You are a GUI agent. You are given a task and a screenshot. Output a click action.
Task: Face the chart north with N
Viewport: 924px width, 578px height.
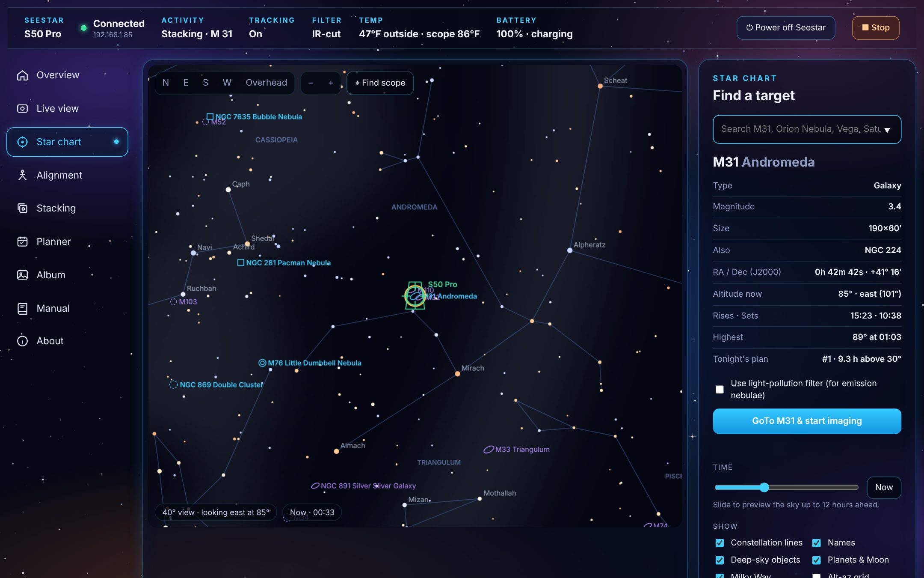point(166,83)
